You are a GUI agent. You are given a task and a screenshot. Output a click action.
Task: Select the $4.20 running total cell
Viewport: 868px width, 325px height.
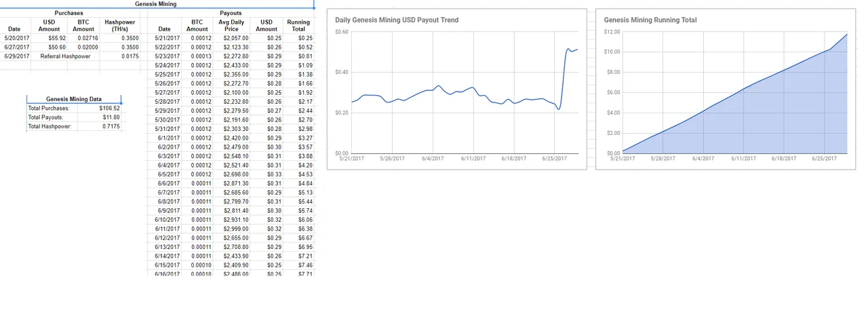(299, 166)
